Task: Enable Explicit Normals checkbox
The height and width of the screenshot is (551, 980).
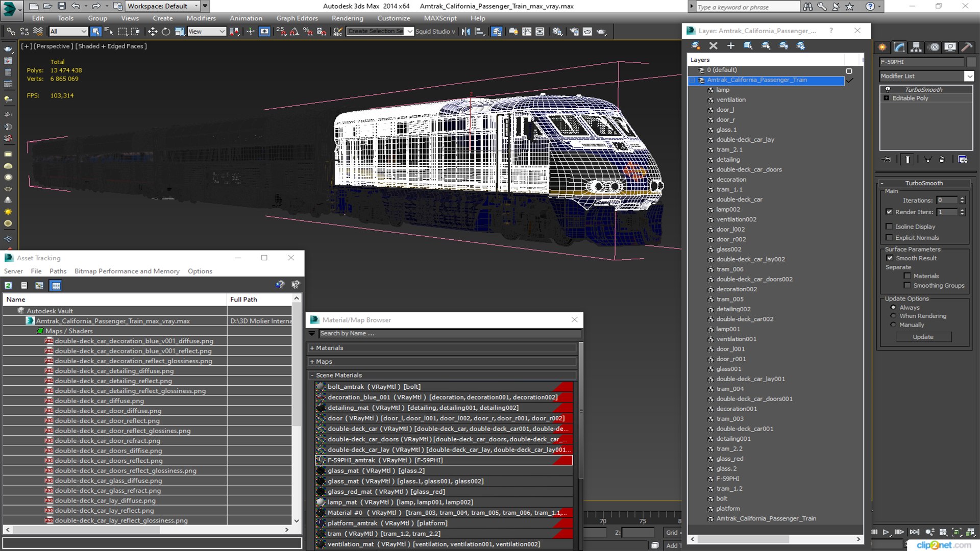Action: 890,238
